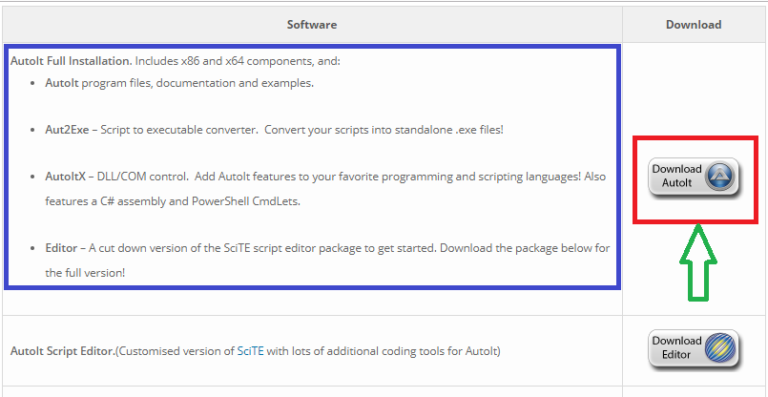The width and height of the screenshot is (768, 397).
Task: Click the Download AutoIt button
Action: (694, 177)
